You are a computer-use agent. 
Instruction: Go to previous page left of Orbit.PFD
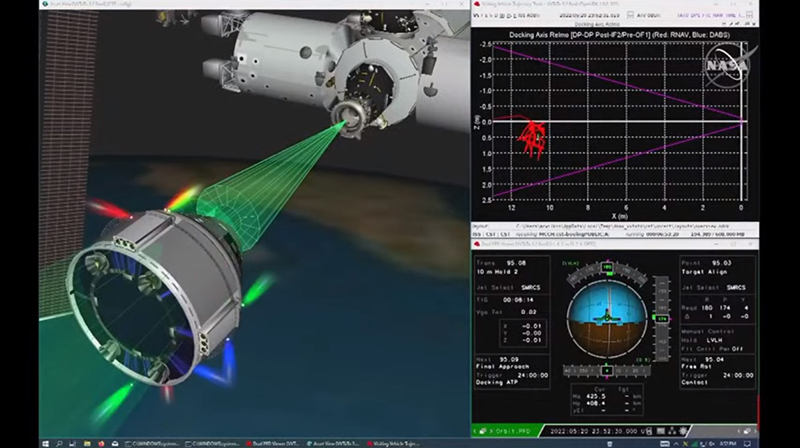475,431
